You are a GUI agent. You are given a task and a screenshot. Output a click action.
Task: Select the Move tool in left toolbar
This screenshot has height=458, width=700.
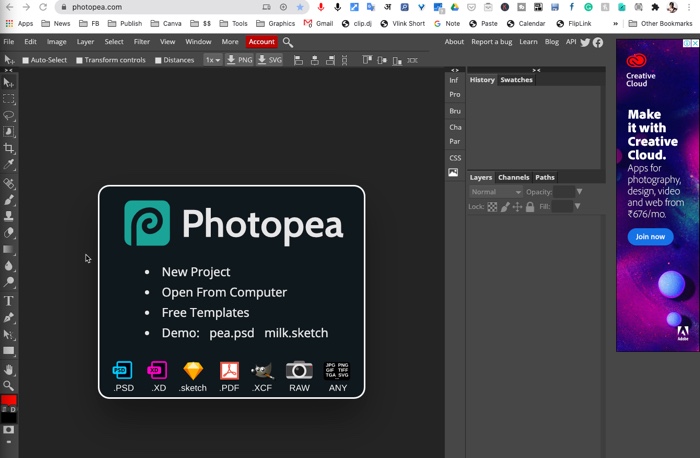tap(8, 83)
